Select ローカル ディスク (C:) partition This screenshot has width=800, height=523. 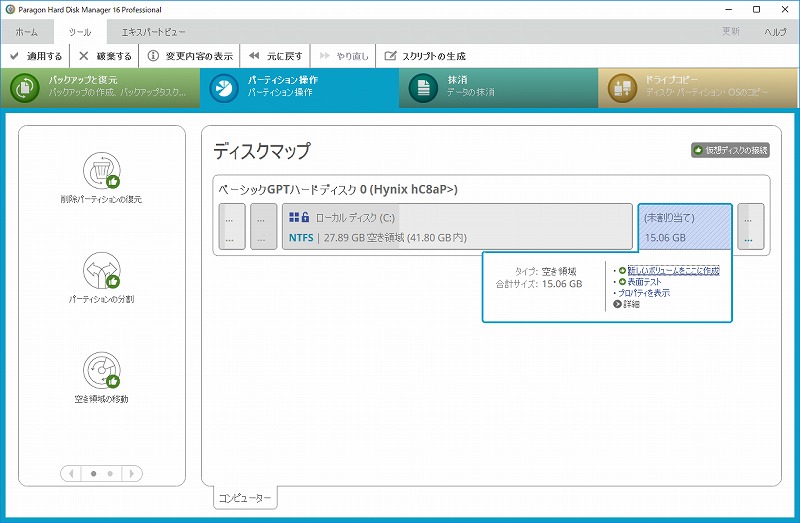coord(457,227)
